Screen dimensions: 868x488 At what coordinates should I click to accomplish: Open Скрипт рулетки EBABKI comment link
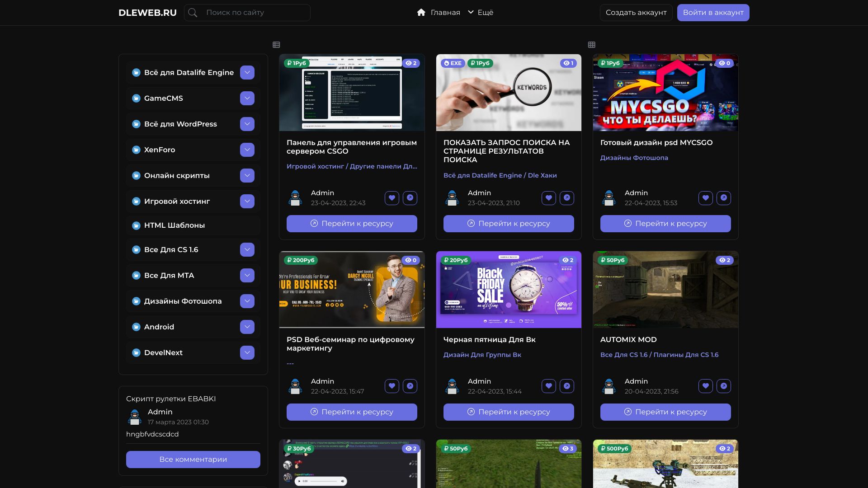coord(171,399)
